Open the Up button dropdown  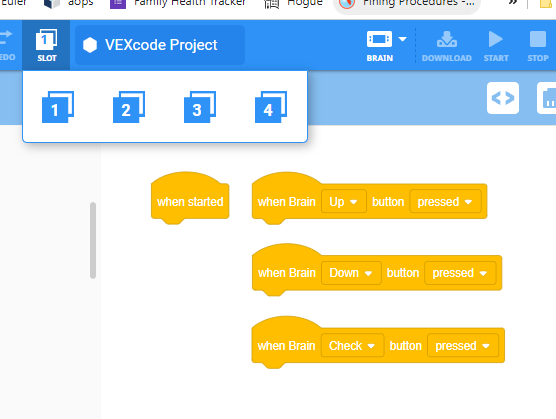344,202
